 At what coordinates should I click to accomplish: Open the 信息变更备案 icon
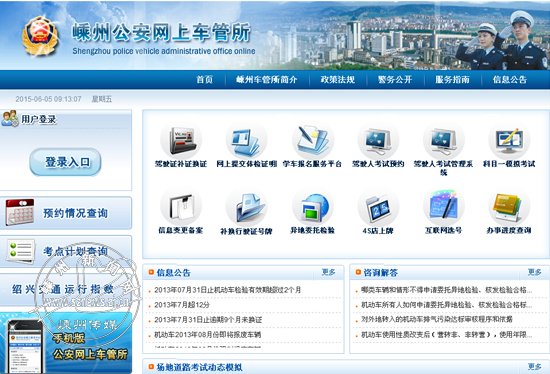(181, 208)
